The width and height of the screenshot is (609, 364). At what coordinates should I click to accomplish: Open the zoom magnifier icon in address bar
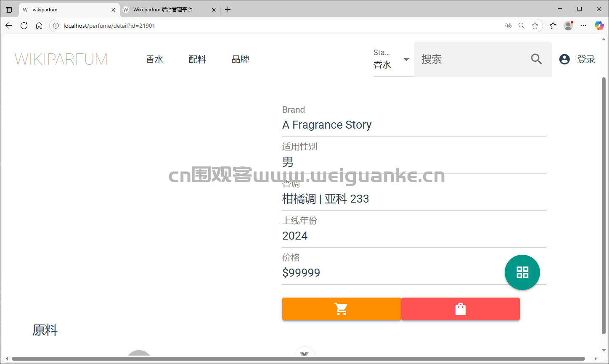[x=522, y=26]
